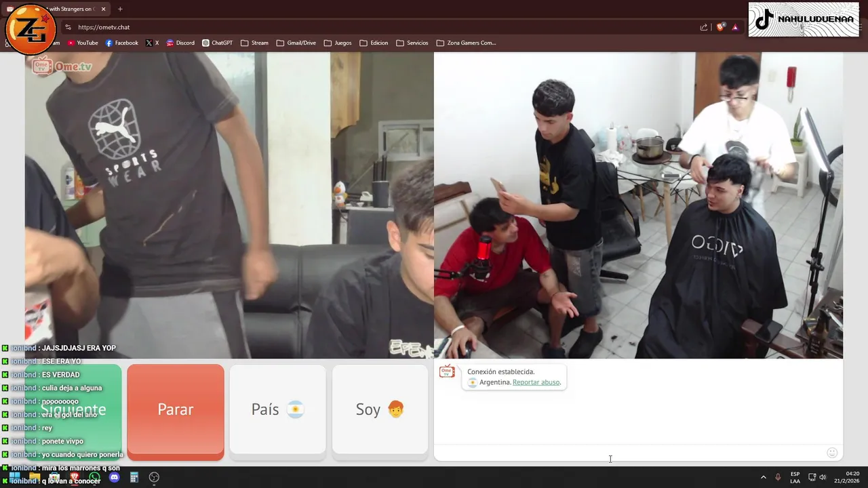Viewport: 868px width, 488px height.
Task: Open a new browser tab
Action: [x=120, y=9]
